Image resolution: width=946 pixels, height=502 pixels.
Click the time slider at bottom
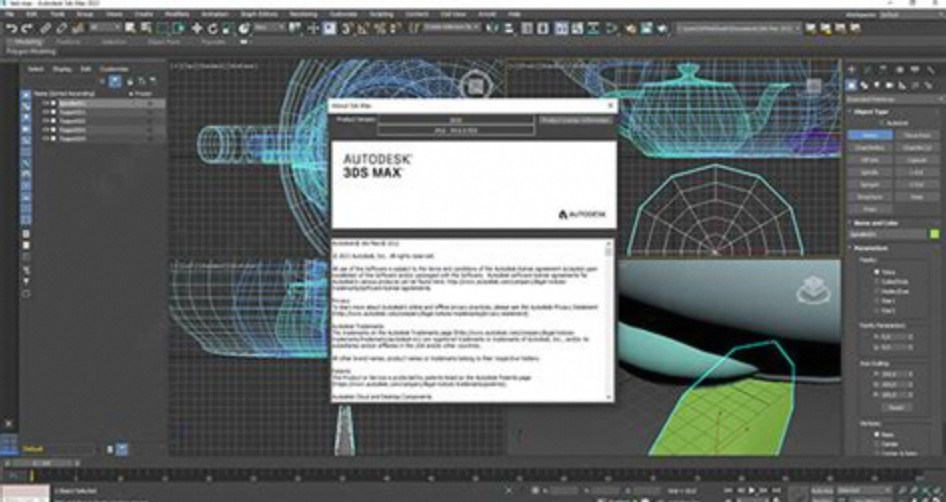(x=42, y=463)
